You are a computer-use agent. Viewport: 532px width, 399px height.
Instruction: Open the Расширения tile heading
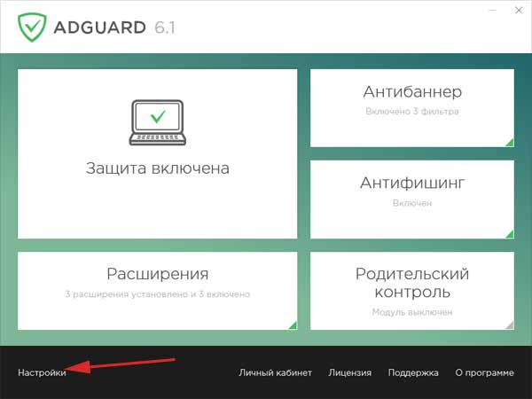pyautogui.click(x=158, y=274)
